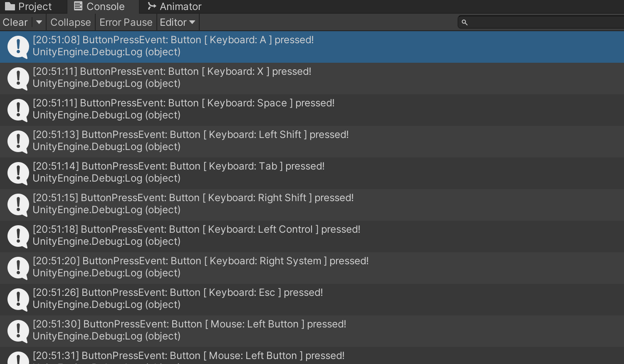Viewport: 624px width, 364px height.
Task: Clear the console log
Action: click(15, 22)
